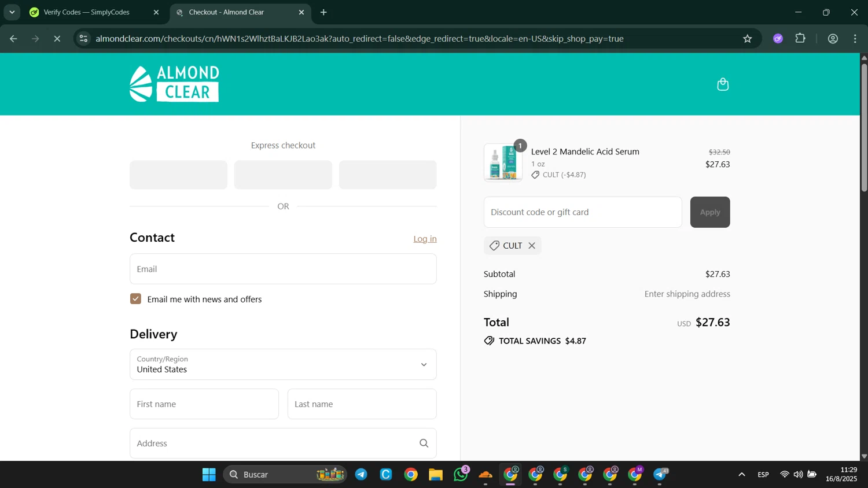Open the Windows Start menu
The width and height of the screenshot is (868, 488).
(x=209, y=475)
